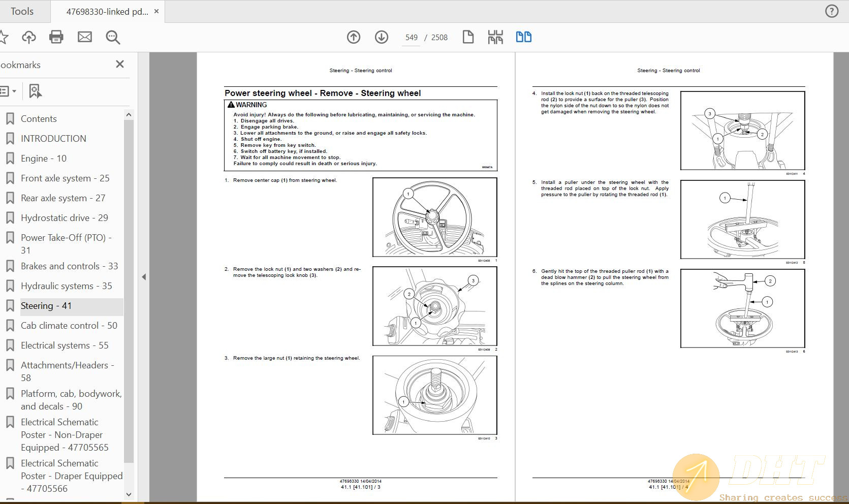Viewport: 849px width, 504px height.
Task: Open the bookmarks options dropdown
Action: point(8,91)
